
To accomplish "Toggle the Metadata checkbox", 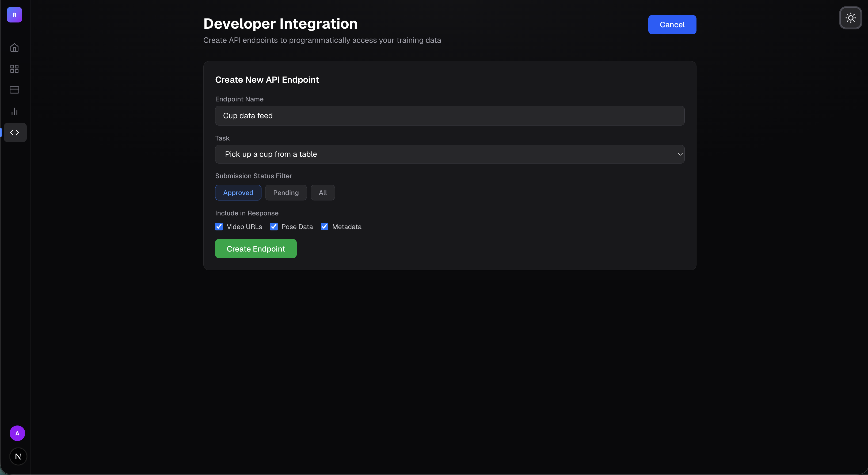I will pyautogui.click(x=324, y=227).
